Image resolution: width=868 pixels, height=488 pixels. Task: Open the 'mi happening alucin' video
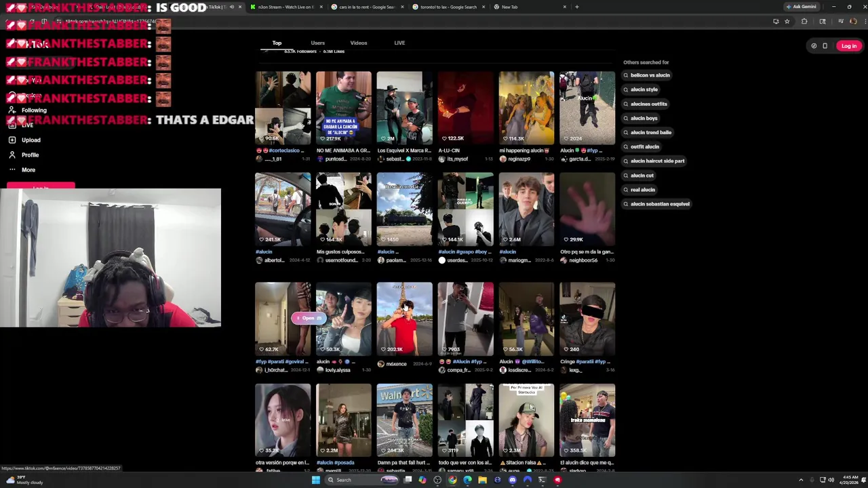(x=526, y=108)
